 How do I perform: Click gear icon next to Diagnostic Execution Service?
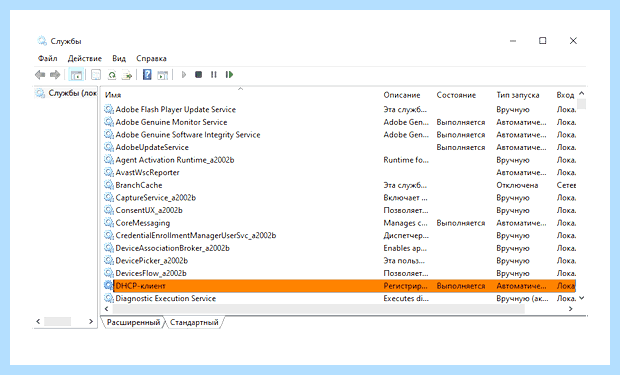[109, 298]
